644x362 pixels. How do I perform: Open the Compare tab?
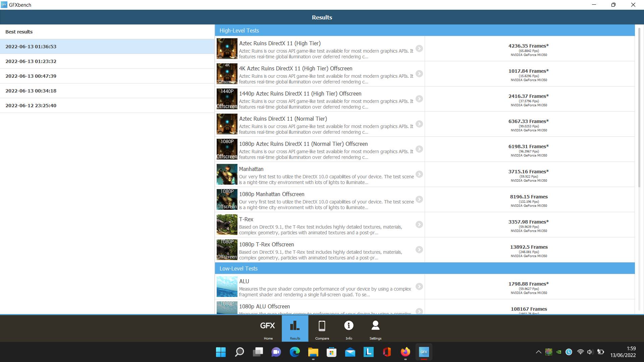(322, 328)
